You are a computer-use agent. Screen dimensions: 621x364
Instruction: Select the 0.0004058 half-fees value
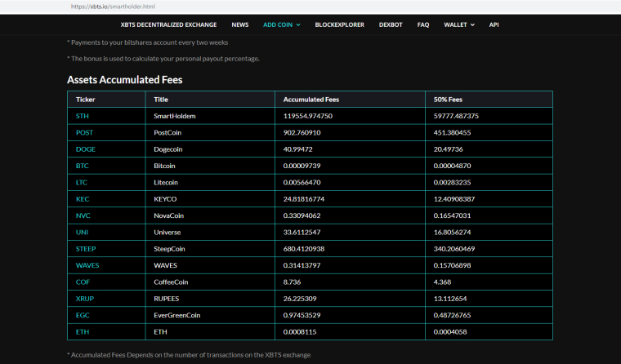(x=450, y=332)
